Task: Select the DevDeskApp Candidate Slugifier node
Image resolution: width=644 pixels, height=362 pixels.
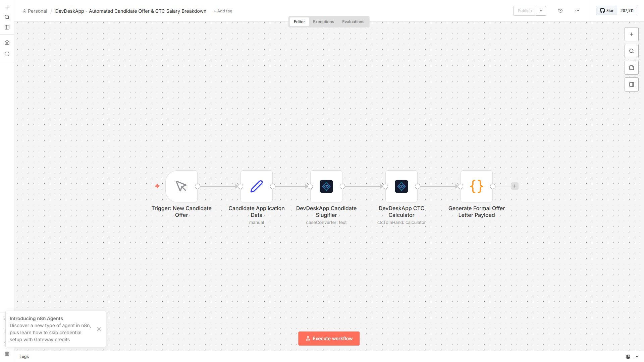Action: (326, 186)
